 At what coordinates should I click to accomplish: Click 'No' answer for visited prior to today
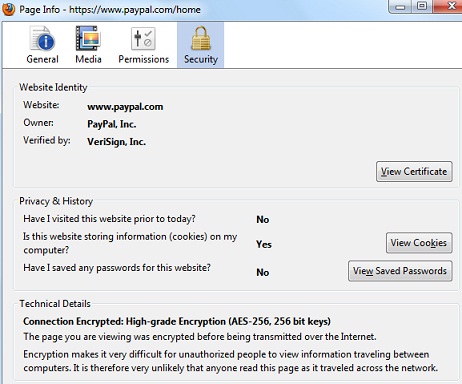[263, 219]
